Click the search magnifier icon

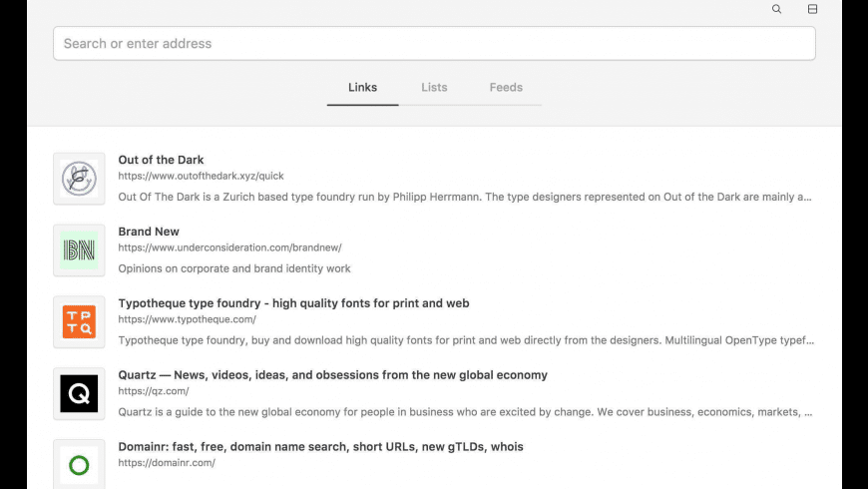[x=777, y=9]
